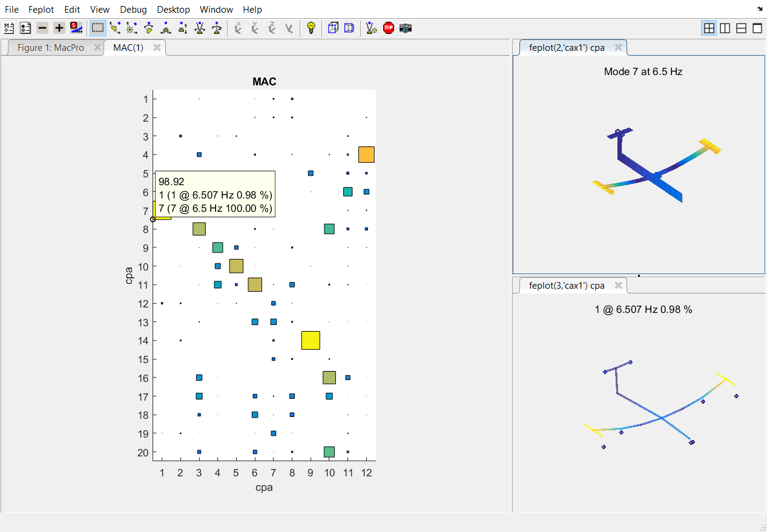
Task: Click the large yellow MAC square at row 14
Action: 311,341
